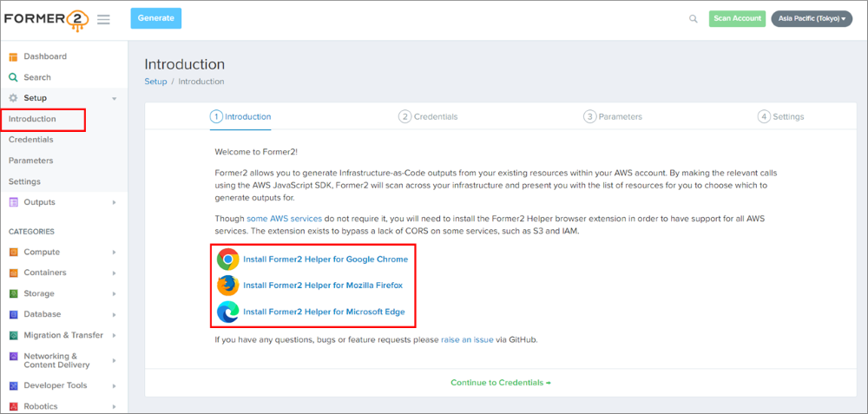
Task: Click the CATEGORIES sidebar heading
Action: click(31, 232)
